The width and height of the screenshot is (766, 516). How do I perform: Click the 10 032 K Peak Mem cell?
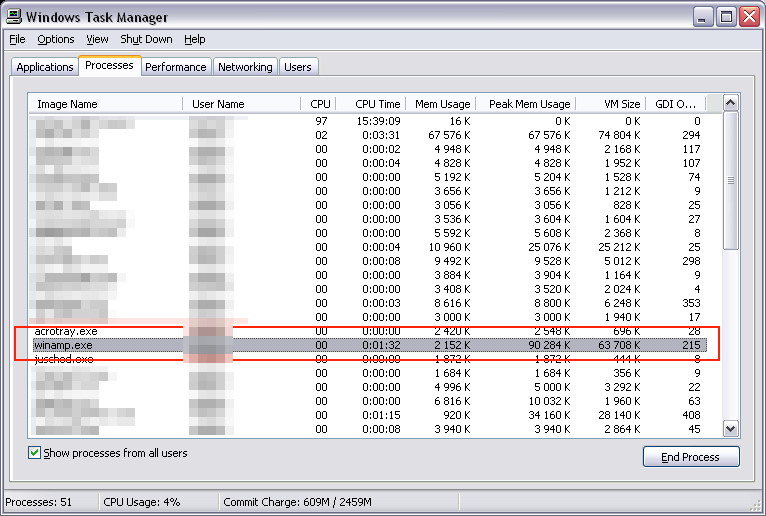[549, 401]
